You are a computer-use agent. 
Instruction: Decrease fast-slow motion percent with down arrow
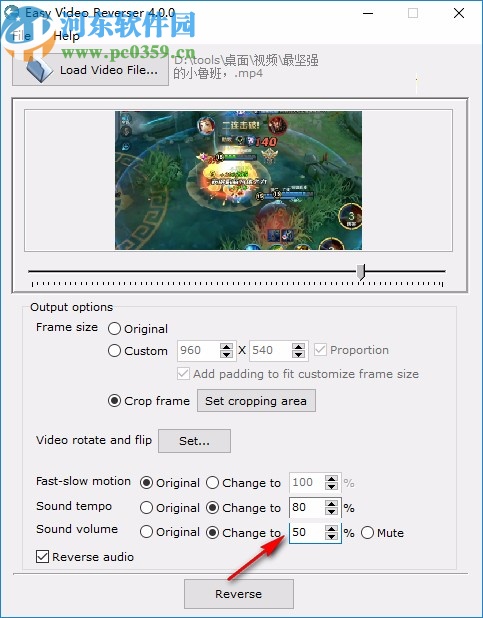tap(331, 487)
